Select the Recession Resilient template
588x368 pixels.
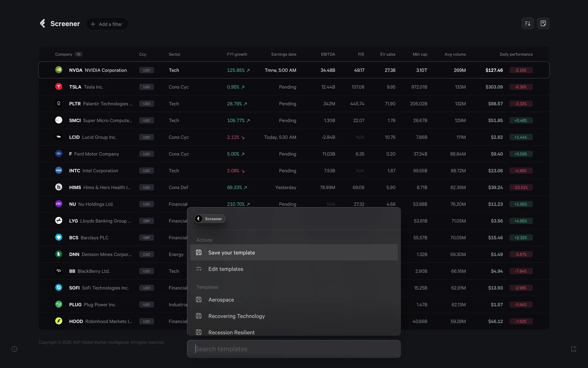(x=231, y=332)
